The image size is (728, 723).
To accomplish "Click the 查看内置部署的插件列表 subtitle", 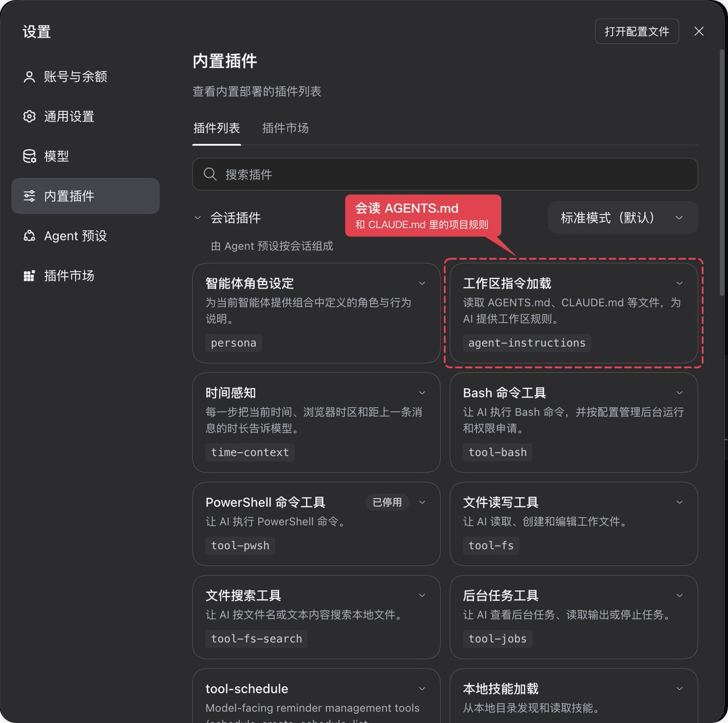I will [x=257, y=92].
